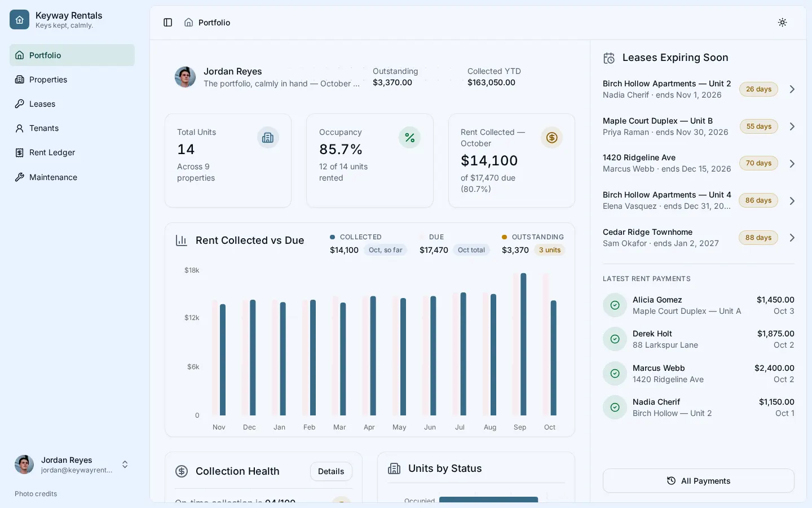Click the $1,875.00 payment amount

point(775,334)
